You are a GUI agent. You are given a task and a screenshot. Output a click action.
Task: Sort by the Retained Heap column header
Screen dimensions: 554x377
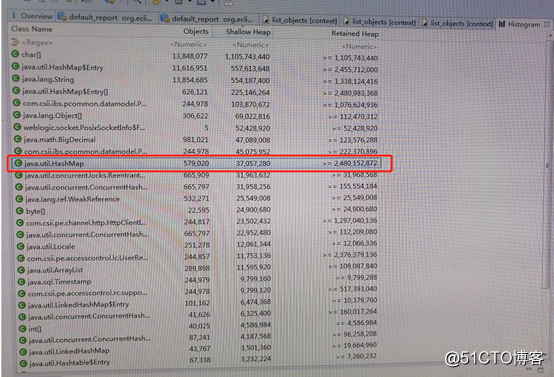pyautogui.click(x=355, y=34)
